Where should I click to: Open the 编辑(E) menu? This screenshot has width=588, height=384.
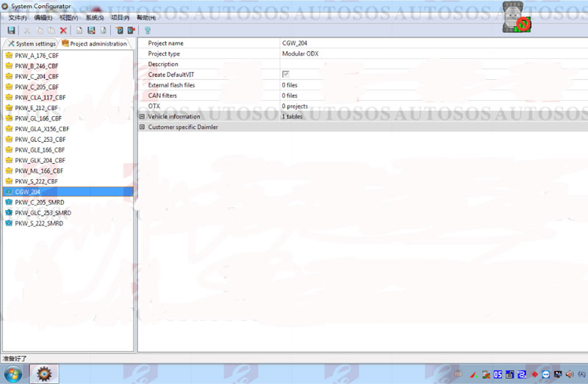coord(43,18)
